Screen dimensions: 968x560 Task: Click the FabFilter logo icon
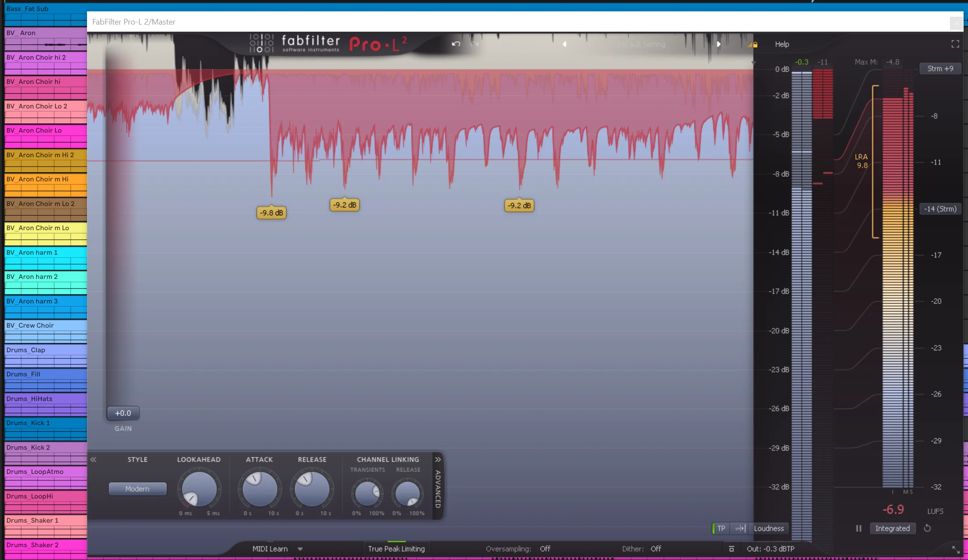coord(261,43)
